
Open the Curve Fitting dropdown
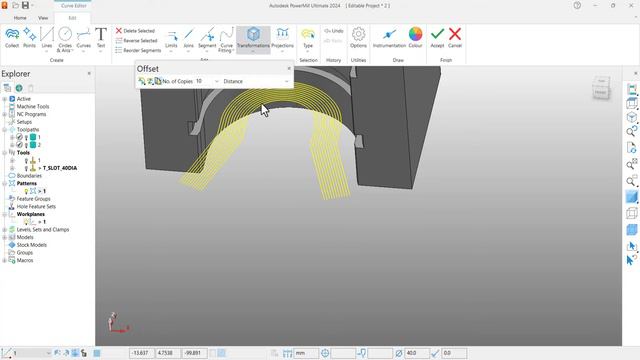(226, 40)
